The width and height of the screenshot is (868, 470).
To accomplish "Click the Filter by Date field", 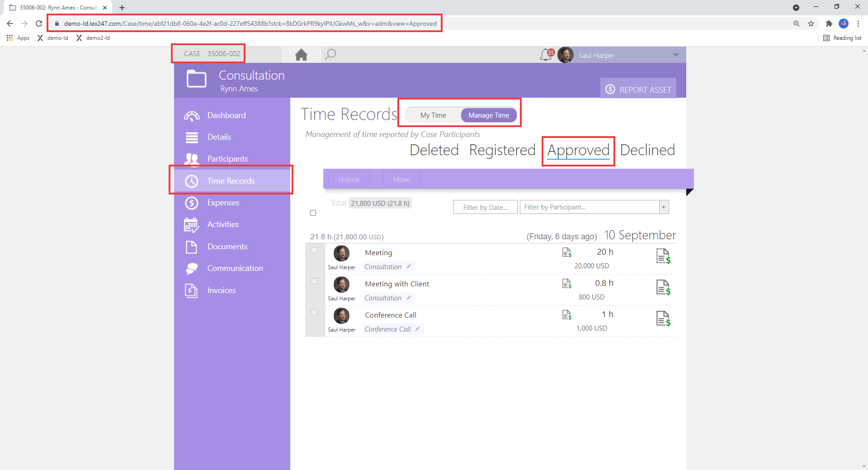I will [x=485, y=207].
